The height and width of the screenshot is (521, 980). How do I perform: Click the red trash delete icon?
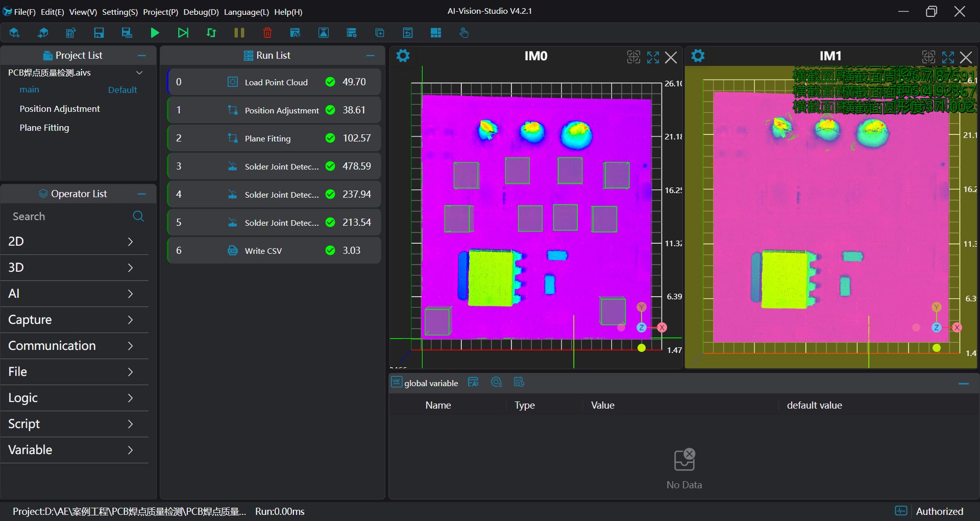tap(267, 33)
